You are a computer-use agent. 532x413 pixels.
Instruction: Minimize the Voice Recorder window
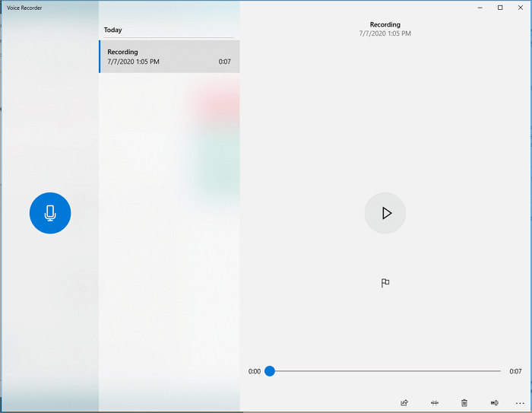tap(480, 8)
